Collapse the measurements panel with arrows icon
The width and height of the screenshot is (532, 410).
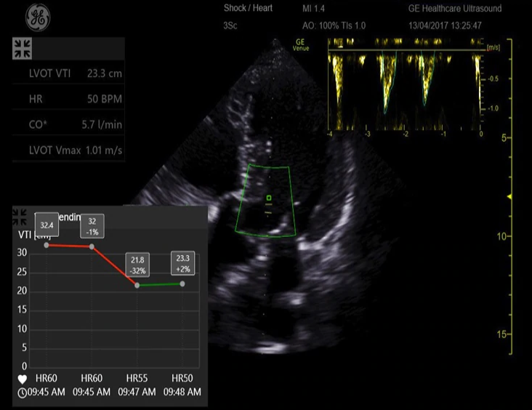click(22, 49)
